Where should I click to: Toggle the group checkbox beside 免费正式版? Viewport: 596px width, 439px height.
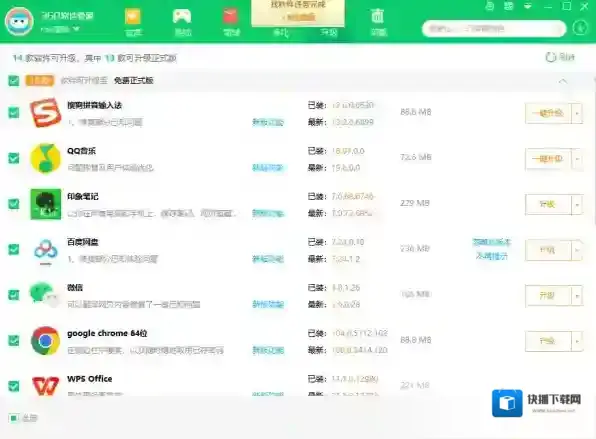14,81
